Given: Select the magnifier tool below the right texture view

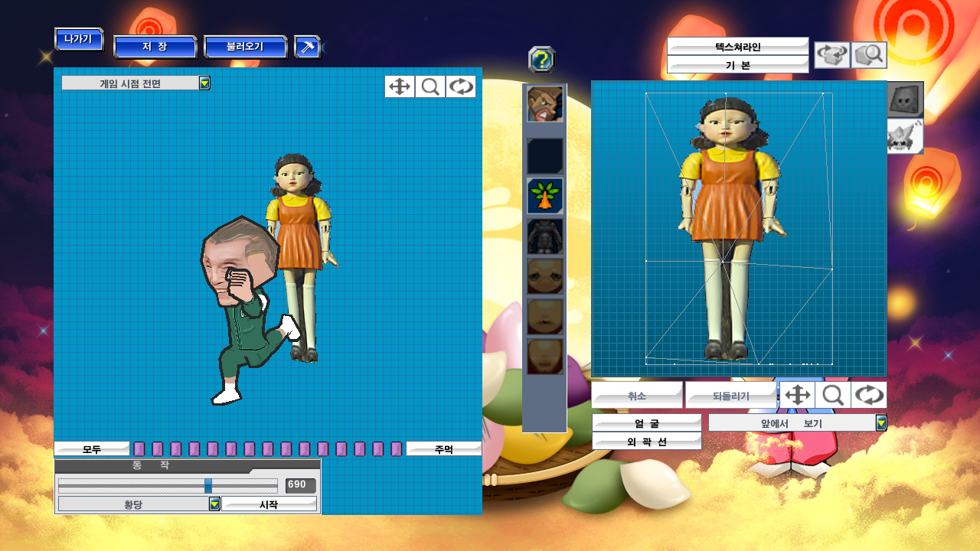Looking at the screenshot, I should 833,395.
